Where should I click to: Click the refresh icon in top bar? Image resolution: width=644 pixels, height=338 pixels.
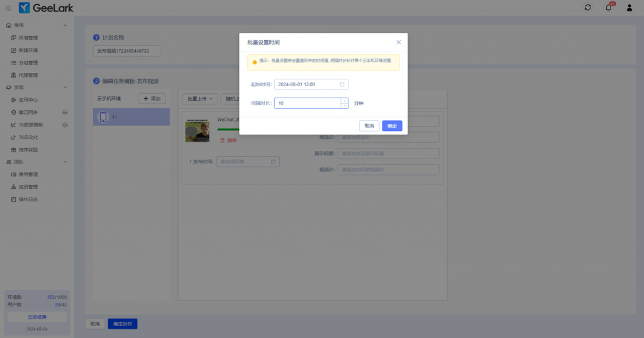587,8
